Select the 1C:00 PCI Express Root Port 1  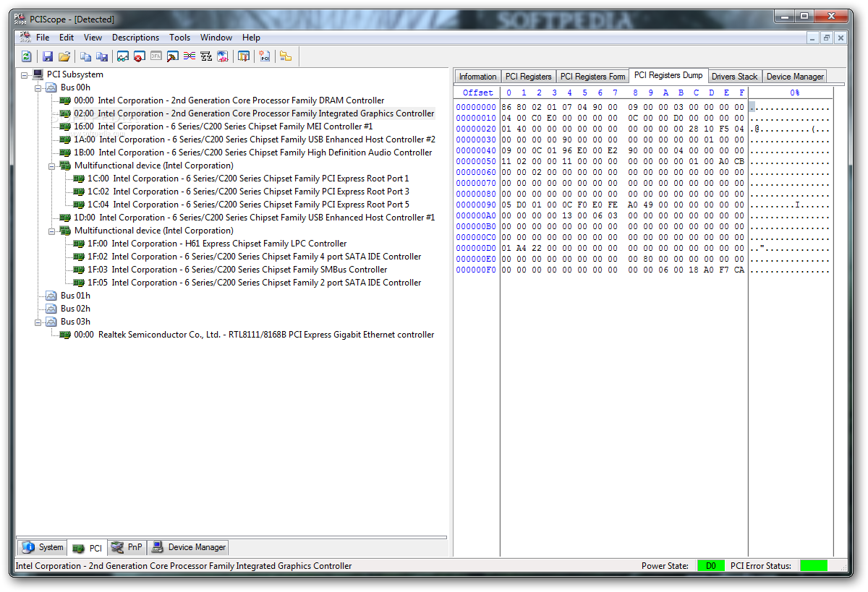pos(248,179)
